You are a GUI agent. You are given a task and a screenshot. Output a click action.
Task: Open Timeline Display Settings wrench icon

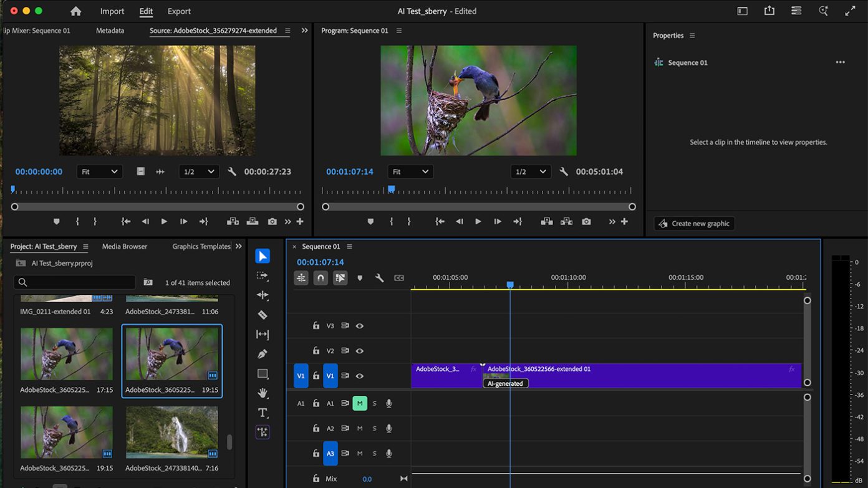click(380, 278)
